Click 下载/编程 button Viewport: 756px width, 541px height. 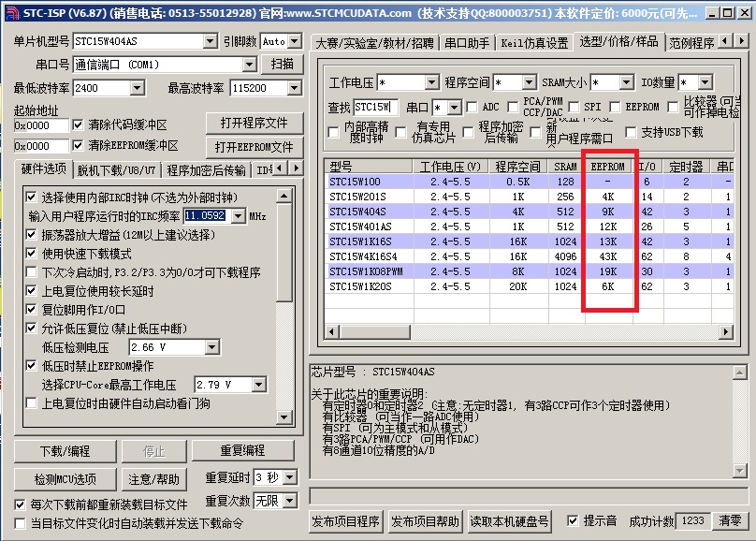65,451
